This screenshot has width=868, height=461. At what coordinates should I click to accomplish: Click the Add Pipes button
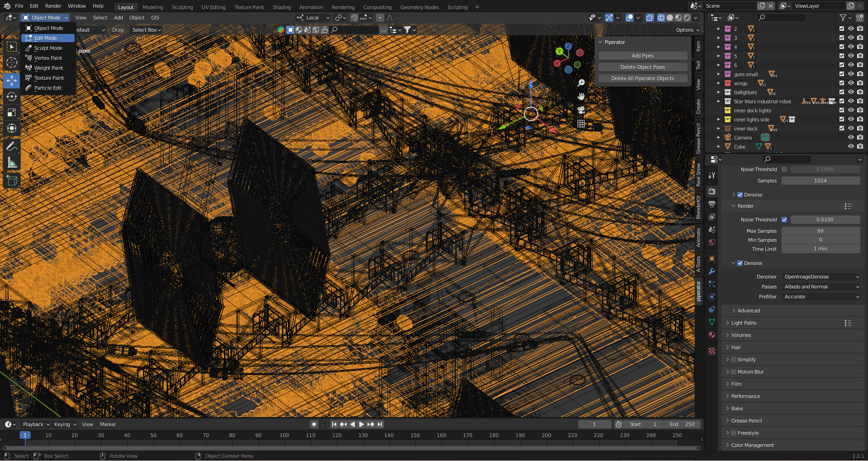pos(643,56)
